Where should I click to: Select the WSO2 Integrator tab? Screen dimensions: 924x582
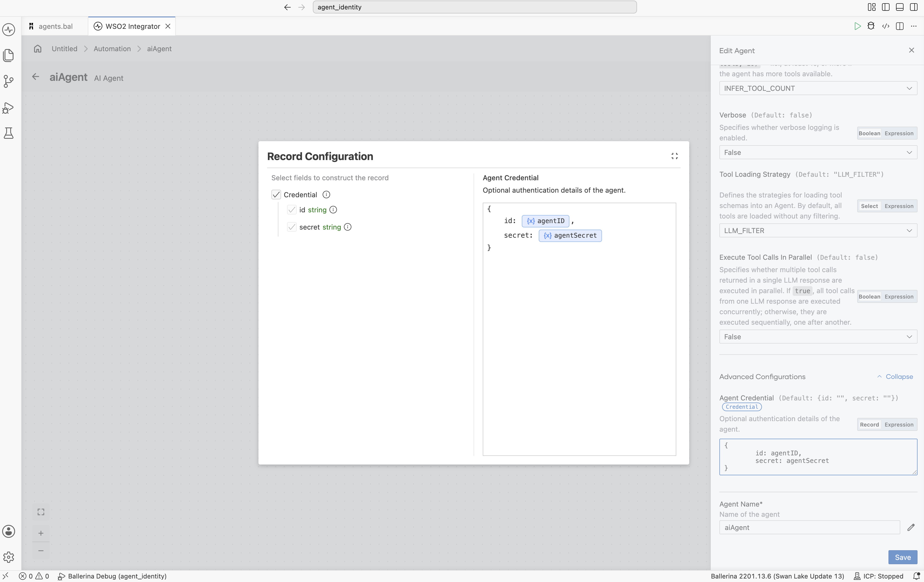pyautogui.click(x=132, y=26)
